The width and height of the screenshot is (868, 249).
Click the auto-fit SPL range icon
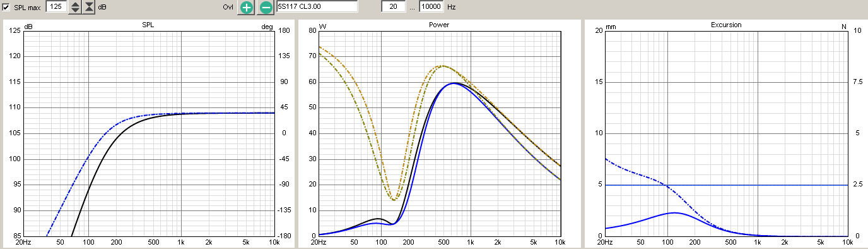(x=89, y=8)
